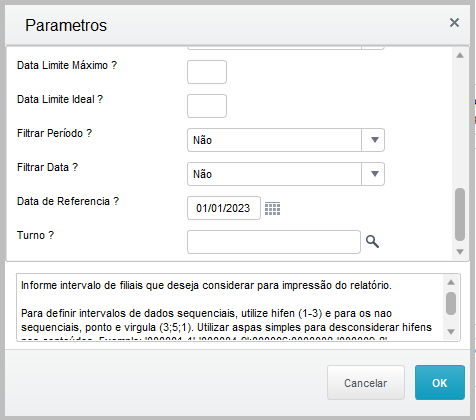The height and width of the screenshot is (420, 476).
Task: Select 'Turno ?' label
Action: click(35, 235)
